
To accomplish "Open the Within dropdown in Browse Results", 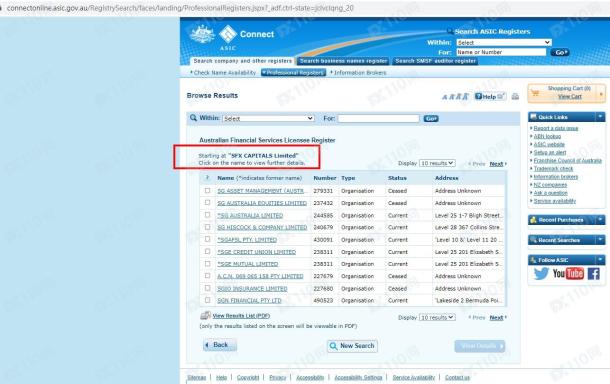I will pos(268,118).
